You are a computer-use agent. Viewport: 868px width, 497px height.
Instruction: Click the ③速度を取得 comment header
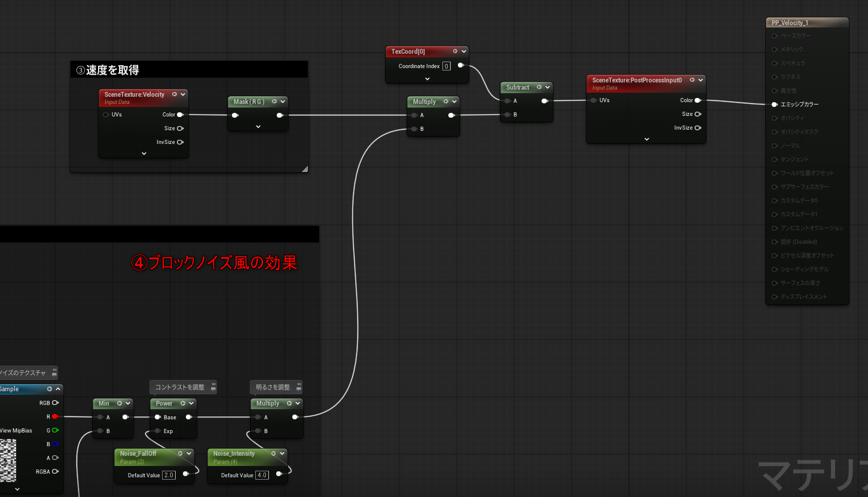point(189,69)
